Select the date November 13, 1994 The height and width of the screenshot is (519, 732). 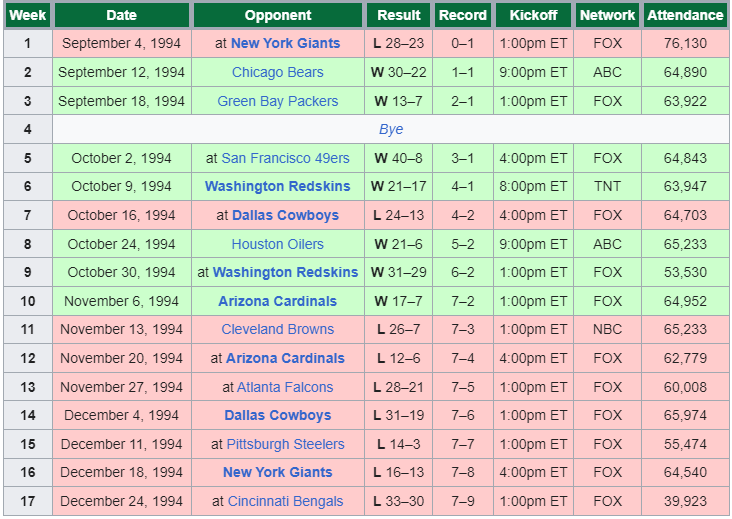(121, 329)
